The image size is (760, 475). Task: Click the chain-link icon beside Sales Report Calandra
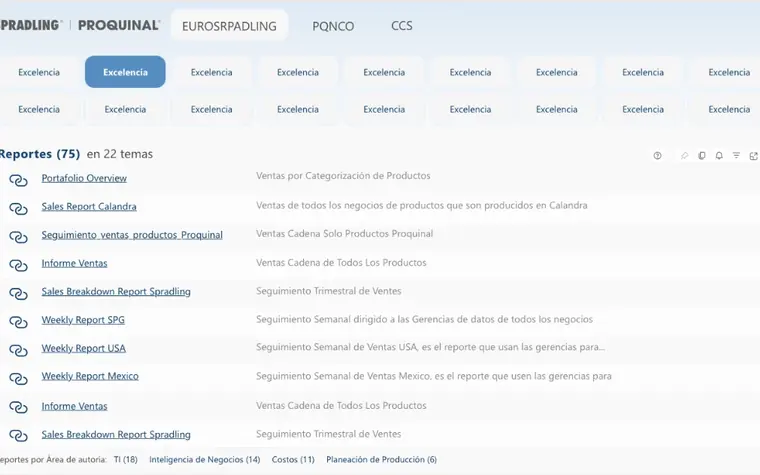(18, 208)
